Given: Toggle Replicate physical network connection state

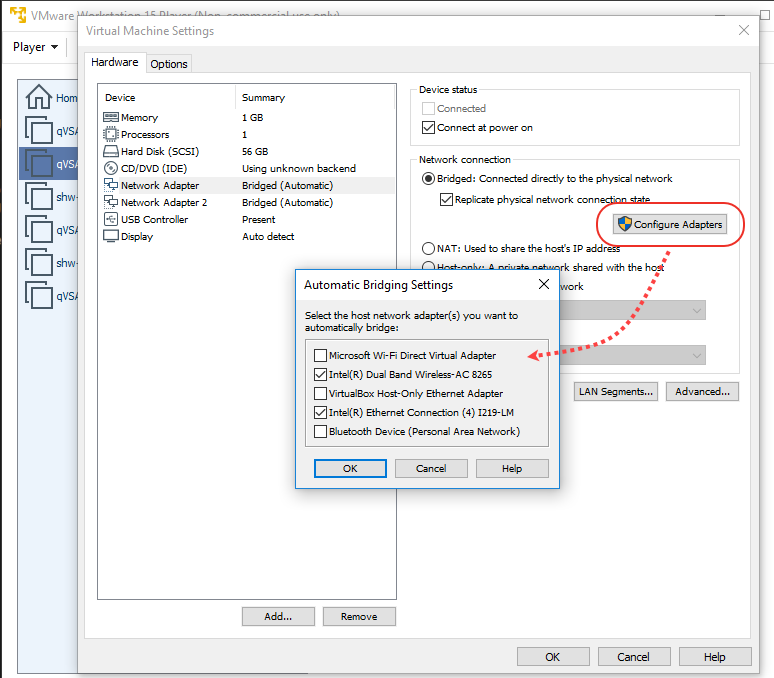Looking at the screenshot, I should pos(446,199).
